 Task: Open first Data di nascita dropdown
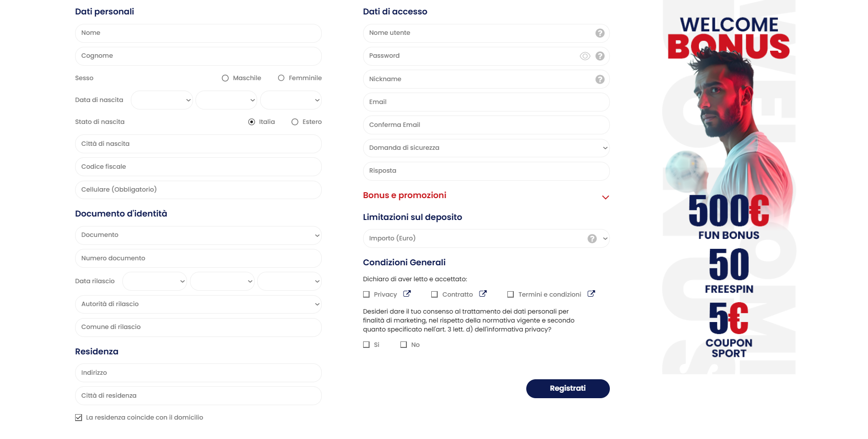coord(162,100)
